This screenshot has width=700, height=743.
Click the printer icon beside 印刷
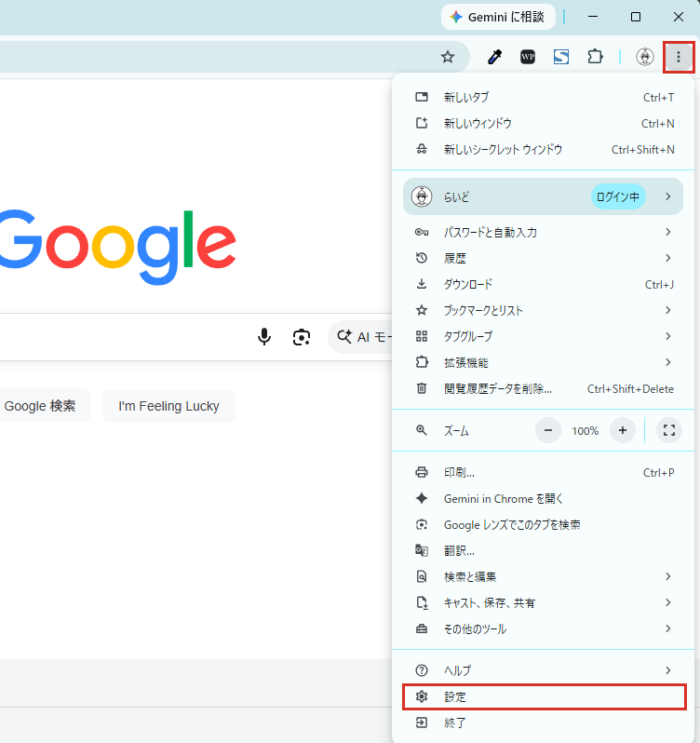tap(422, 472)
